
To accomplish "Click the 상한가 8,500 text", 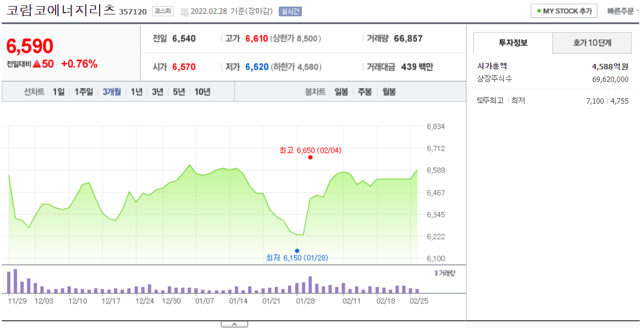I will pyautogui.click(x=295, y=39).
